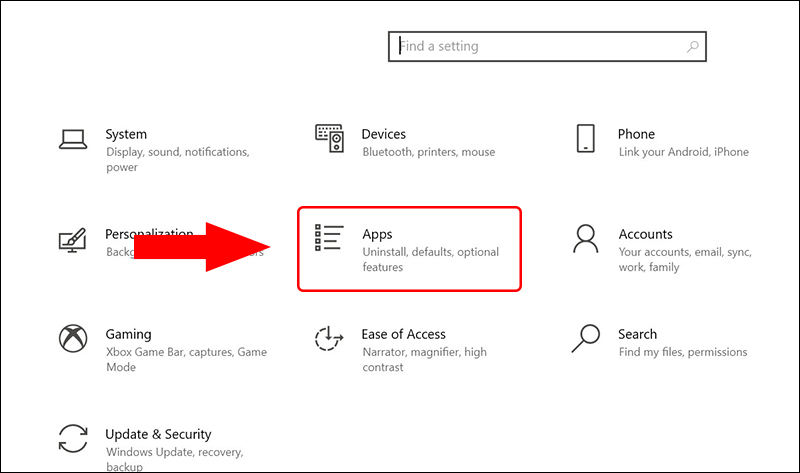Open the Devices settings title
Viewport: 800px width, 473px height.
click(x=383, y=134)
